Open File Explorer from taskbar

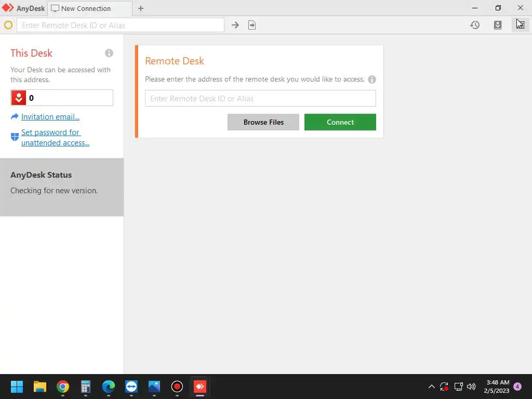point(39,387)
